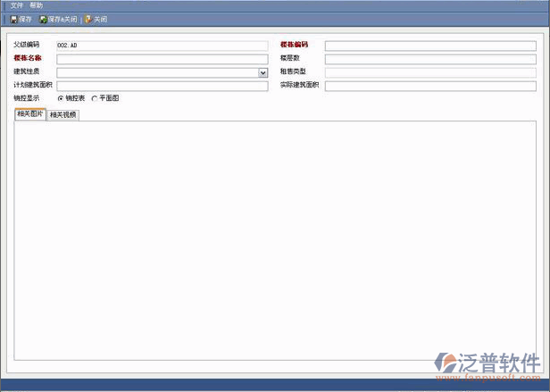
Task: Click the 楼层数 input field
Action: 430,59
